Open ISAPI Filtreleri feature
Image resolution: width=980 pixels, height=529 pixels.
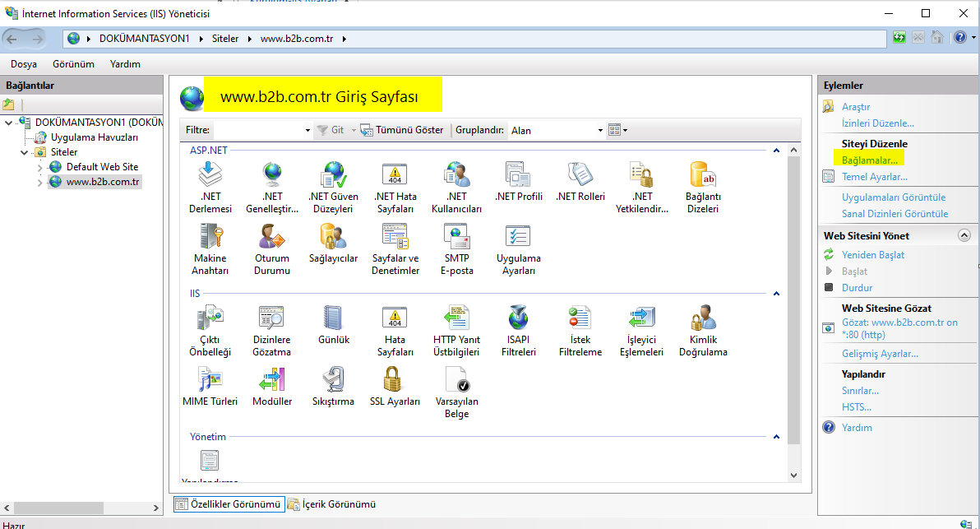point(518,330)
